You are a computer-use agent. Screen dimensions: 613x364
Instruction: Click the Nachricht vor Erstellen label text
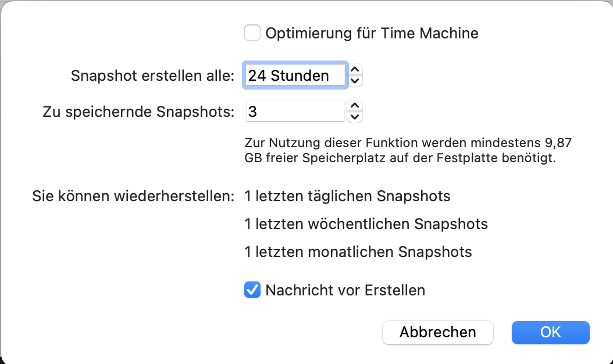tap(345, 290)
